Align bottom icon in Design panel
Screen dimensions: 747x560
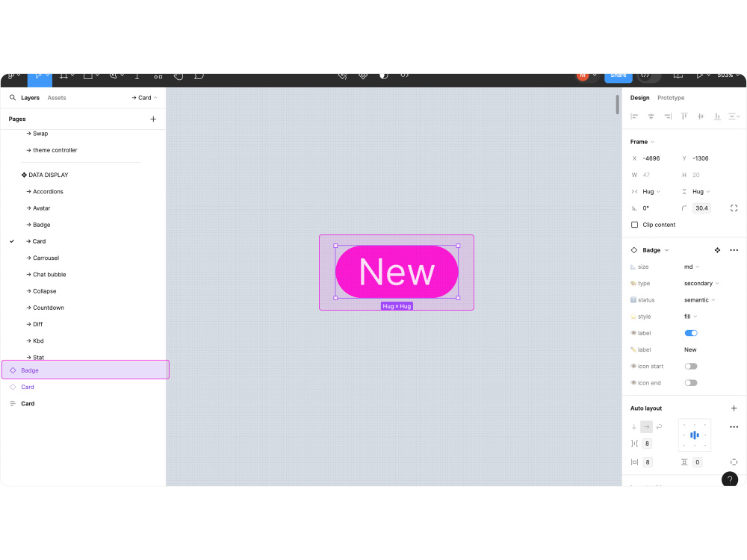click(x=717, y=116)
